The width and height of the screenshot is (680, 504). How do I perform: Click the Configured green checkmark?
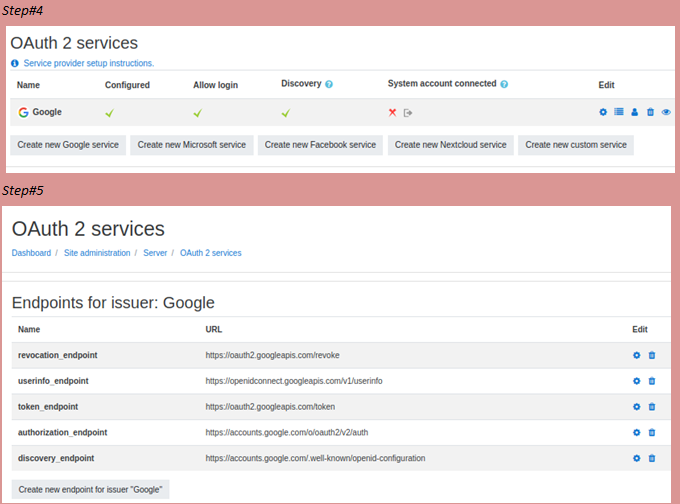click(110, 113)
